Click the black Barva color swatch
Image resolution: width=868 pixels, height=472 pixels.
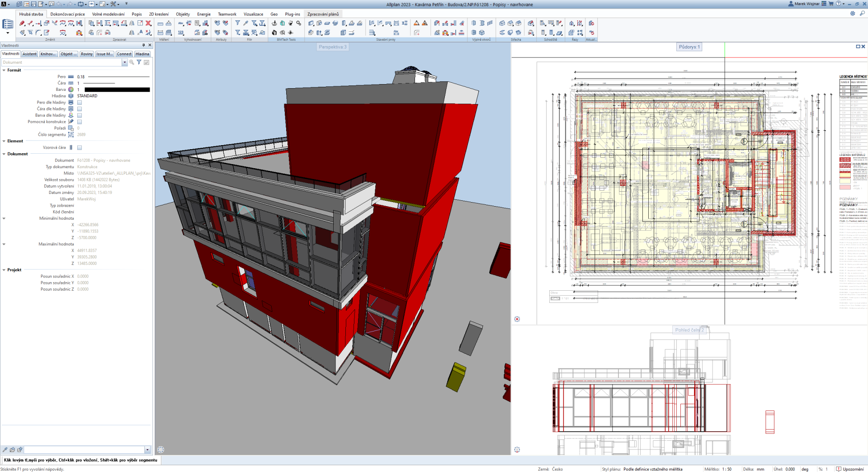[117, 90]
